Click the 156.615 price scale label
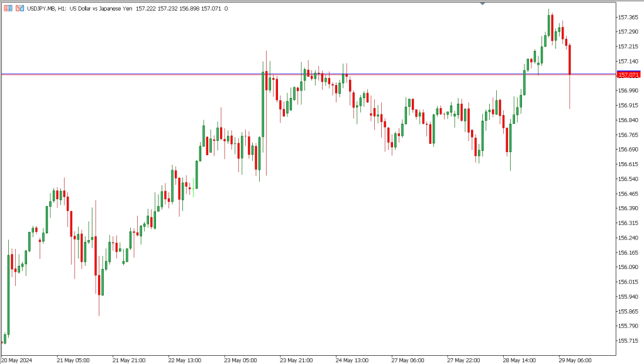This screenshot has width=644, height=364. pyautogui.click(x=628, y=164)
